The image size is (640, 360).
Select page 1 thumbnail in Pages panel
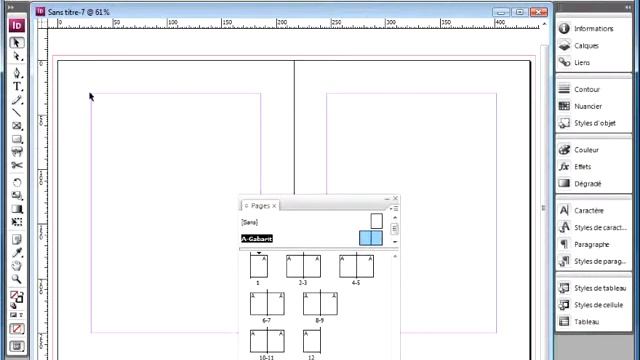tap(259, 266)
